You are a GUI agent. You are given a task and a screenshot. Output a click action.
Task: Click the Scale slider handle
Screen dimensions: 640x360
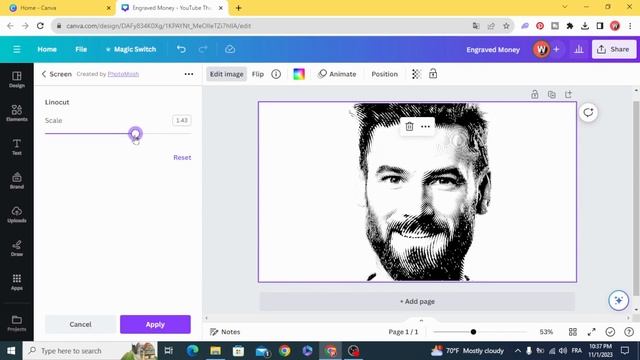click(135, 133)
